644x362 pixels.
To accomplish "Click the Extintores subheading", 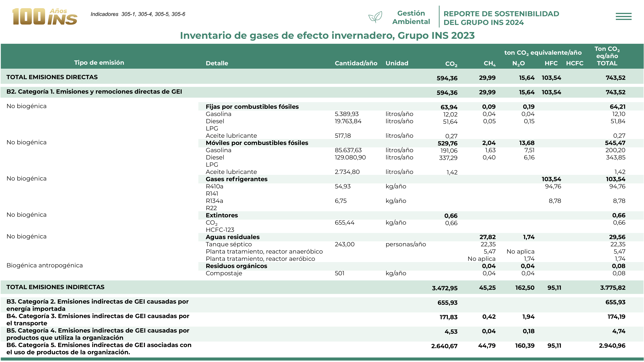I will coord(222,215).
